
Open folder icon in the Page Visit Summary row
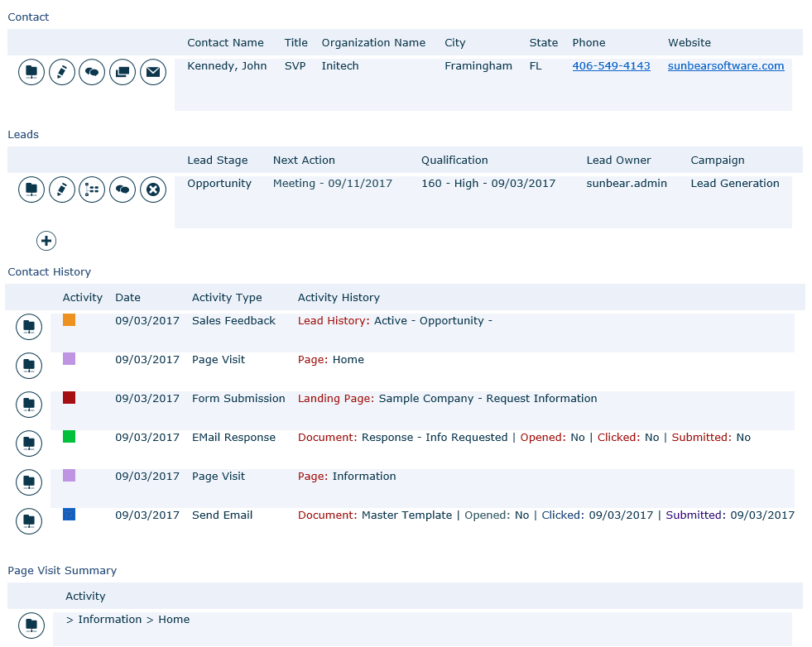coord(31,625)
